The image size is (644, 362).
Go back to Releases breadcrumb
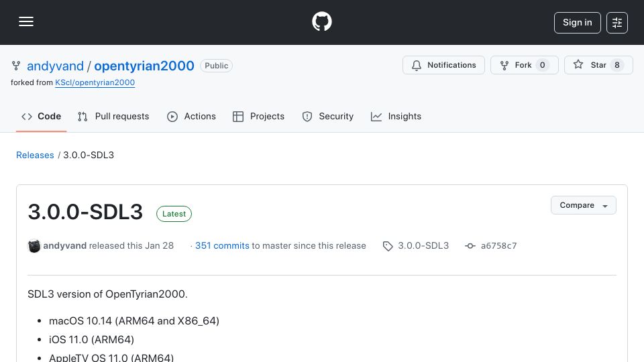tap(35, 155)
